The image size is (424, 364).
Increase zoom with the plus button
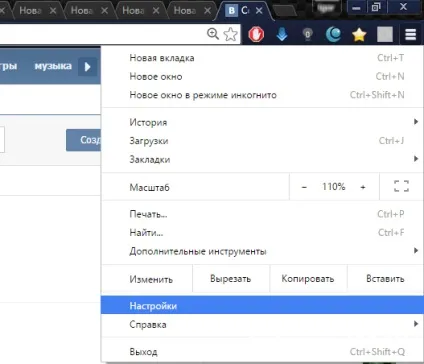pos(363,187)
